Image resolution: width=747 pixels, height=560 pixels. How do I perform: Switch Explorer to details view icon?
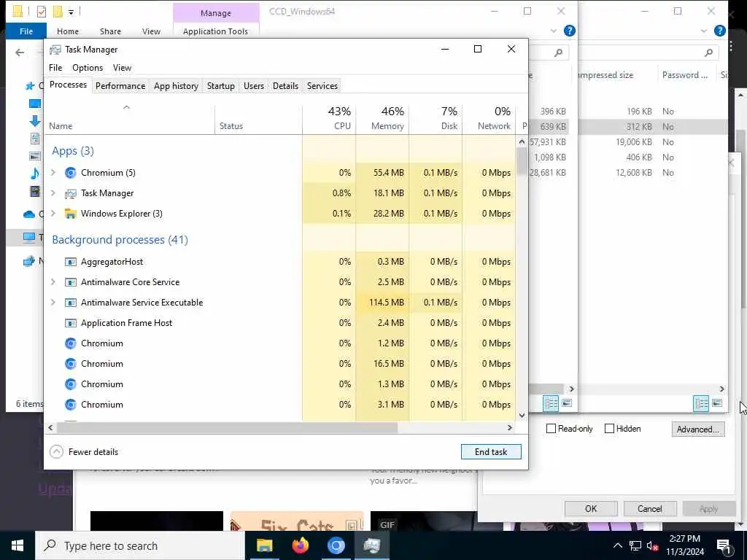pyautogui.click(x=551, y=403)
